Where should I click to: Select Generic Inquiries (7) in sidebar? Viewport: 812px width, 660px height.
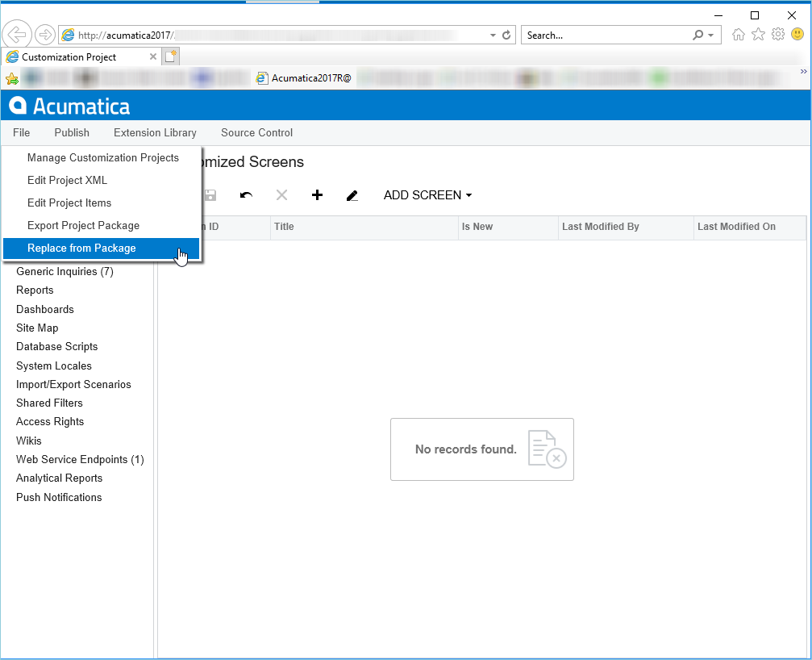[x=65, y=271]
